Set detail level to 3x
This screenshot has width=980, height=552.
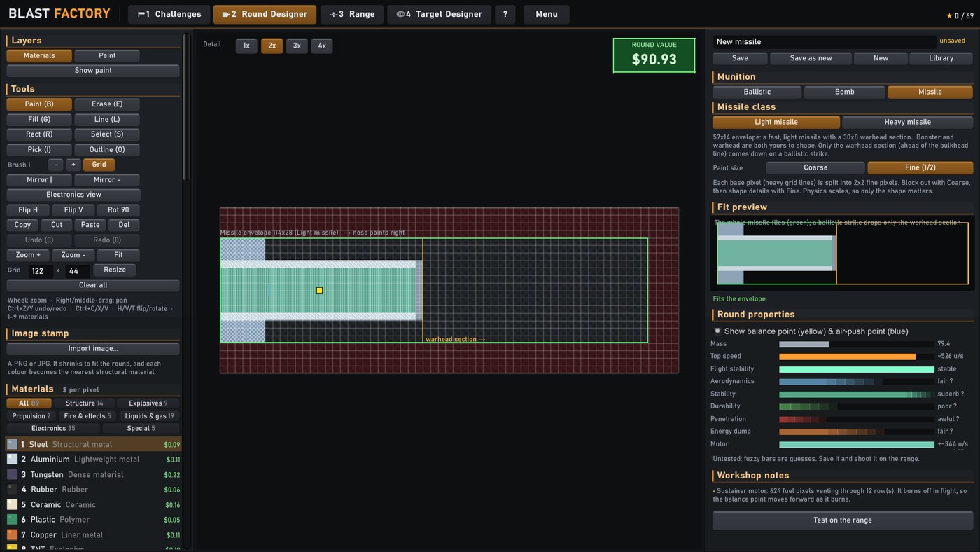click(297, 46)
